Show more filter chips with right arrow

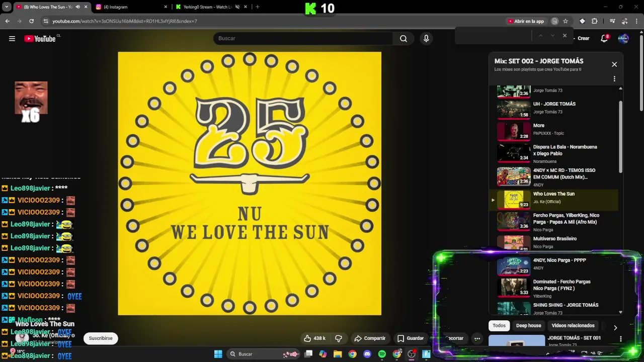615,328
